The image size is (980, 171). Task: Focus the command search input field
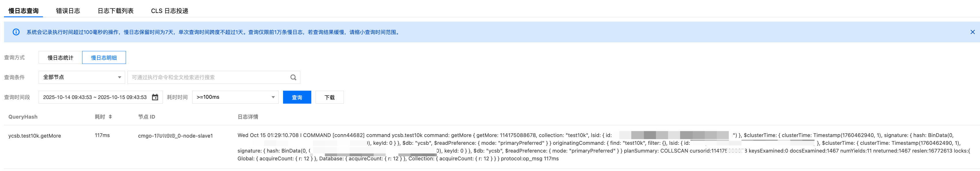209,77
